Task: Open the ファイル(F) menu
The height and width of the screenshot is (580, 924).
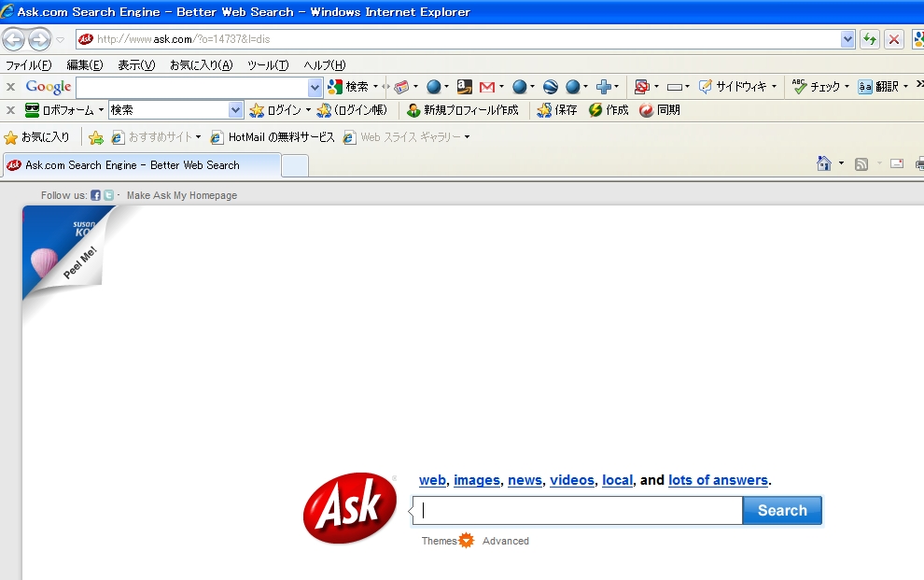Action: (x=29, y=64)
